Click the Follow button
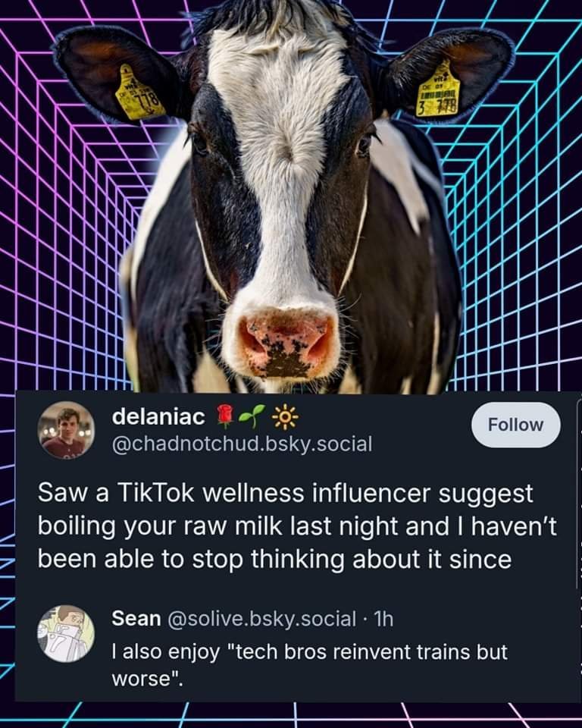582x728 pixels. 515,425
